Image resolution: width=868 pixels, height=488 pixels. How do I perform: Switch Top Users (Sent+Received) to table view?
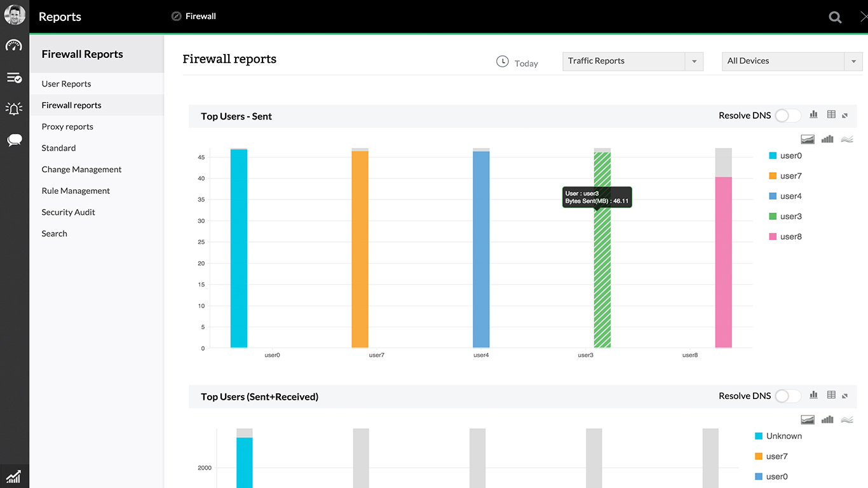click(831, 395)
